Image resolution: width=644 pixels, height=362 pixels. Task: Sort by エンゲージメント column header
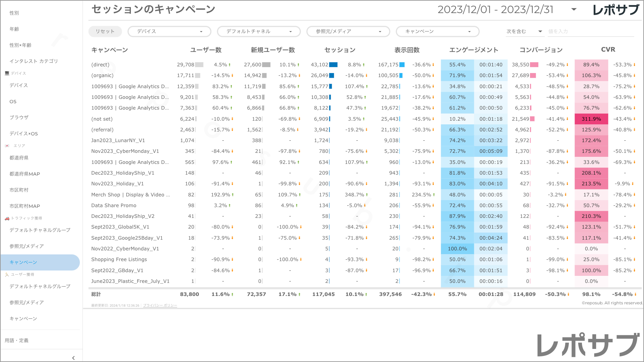pyautogui.click(x=474, y=50)
